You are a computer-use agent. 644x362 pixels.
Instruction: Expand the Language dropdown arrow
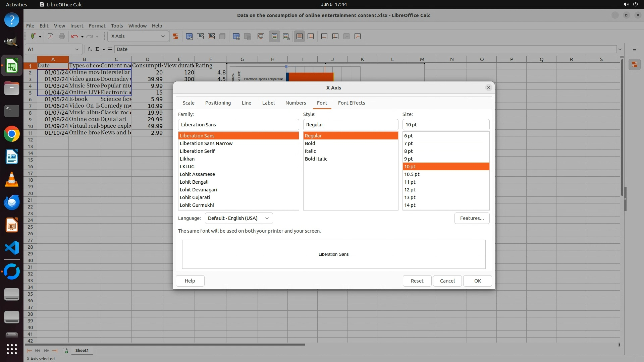click(x=267, y=218)
